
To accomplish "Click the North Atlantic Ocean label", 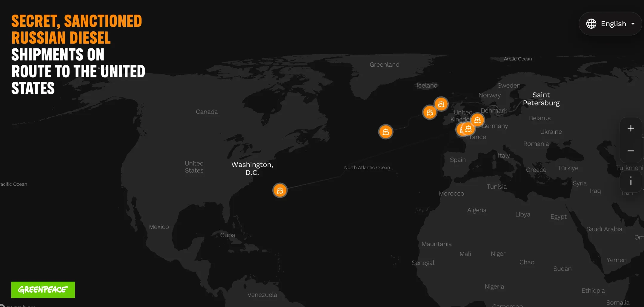I will coord(367,168).
